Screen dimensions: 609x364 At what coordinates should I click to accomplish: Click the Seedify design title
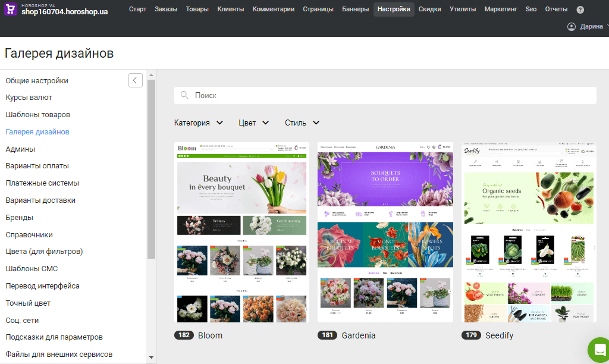[x=500, y=335]
